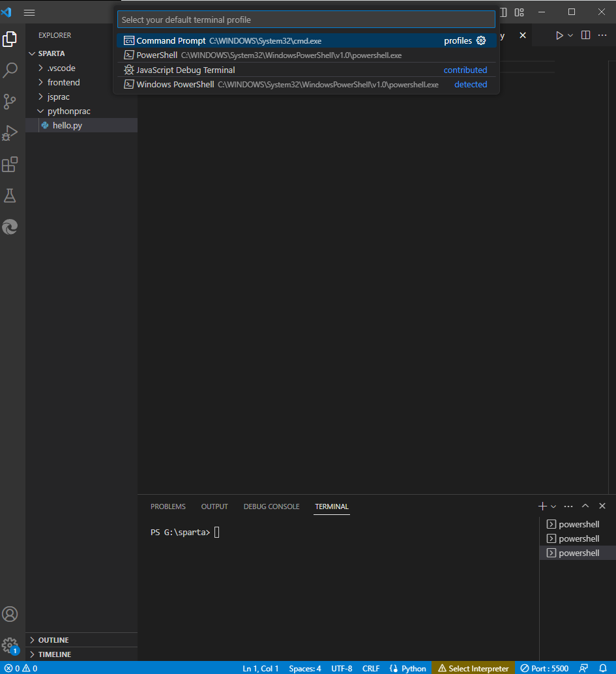Open the Testing flask icon

pos(10,196)
